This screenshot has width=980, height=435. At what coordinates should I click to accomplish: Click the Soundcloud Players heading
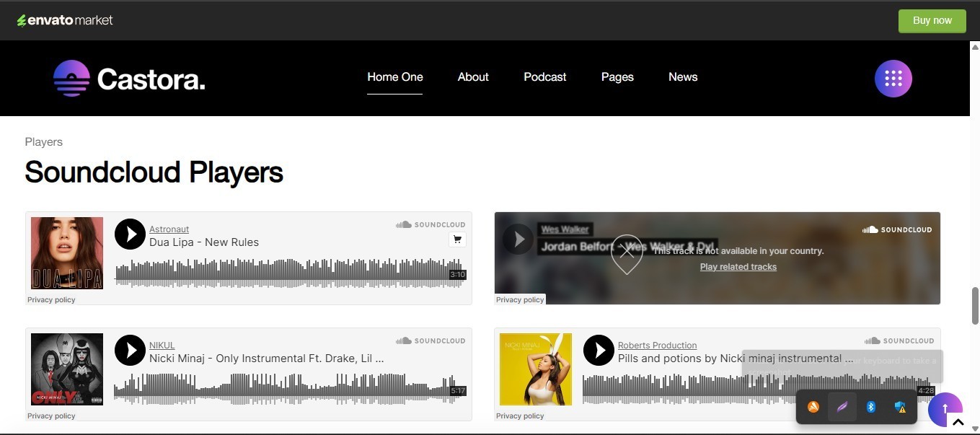(154, 172)
